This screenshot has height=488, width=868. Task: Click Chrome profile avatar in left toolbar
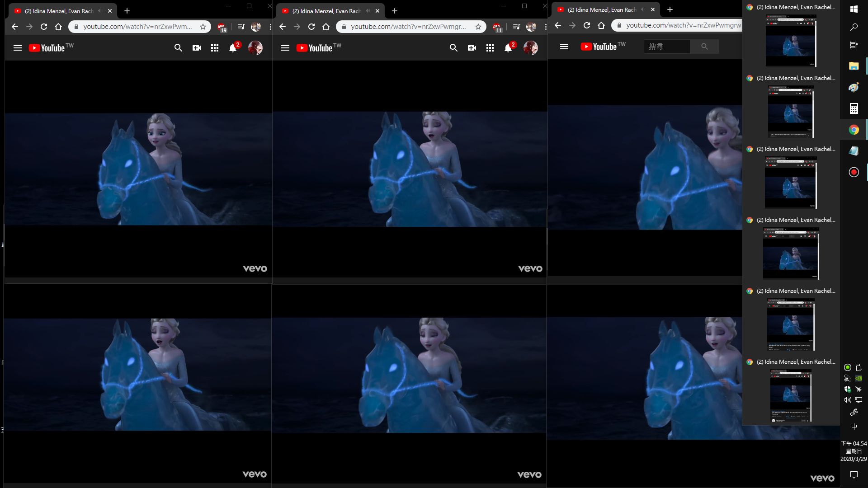[256, 27]
